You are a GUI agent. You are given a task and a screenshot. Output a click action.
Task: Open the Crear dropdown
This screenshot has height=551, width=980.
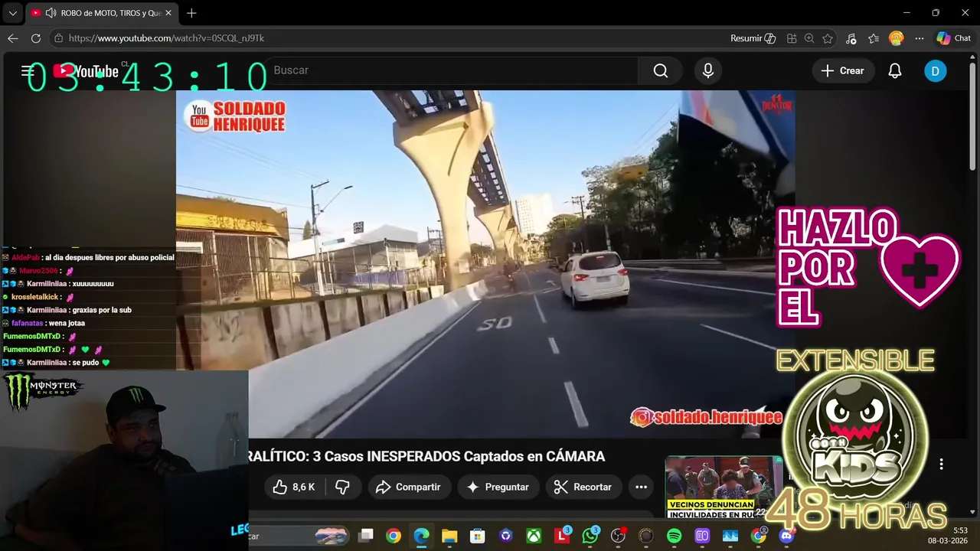pos(843,70)
